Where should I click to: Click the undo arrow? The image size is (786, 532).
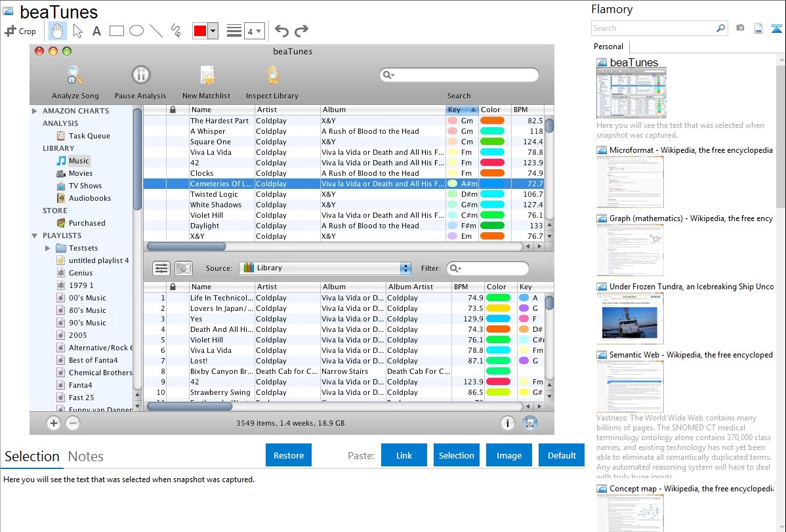pyautogui.click(x=281, y=31)
